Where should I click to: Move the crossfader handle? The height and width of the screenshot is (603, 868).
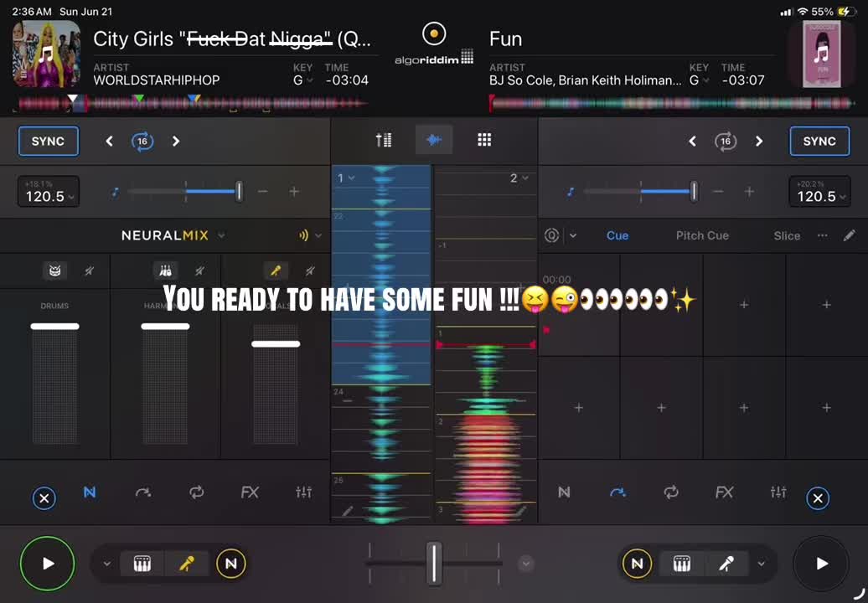pyautogui.click(x=434, y=563)
